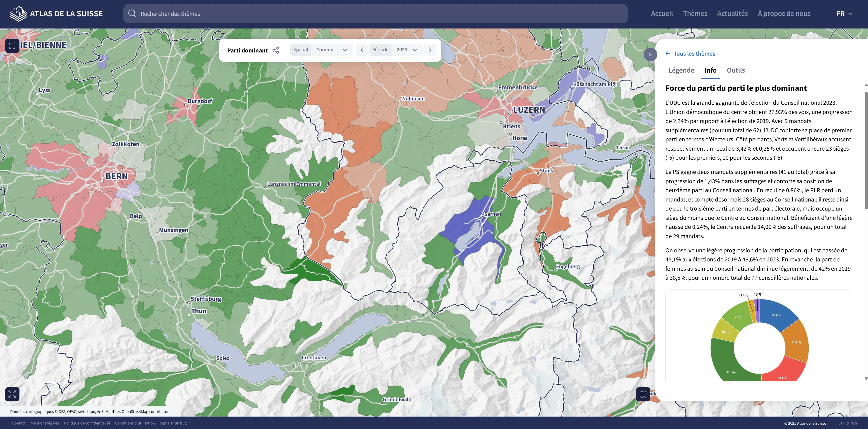
Task: Open the Actualités menu
Action: pyautogui.click(x=732, y=13)
